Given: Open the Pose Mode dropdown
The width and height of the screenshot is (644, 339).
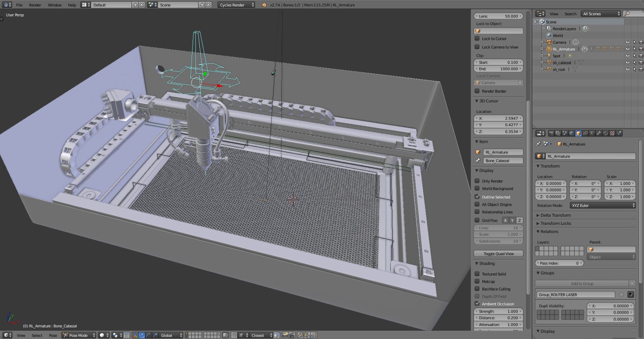Looking at the screenshot, I should [79, 335].
